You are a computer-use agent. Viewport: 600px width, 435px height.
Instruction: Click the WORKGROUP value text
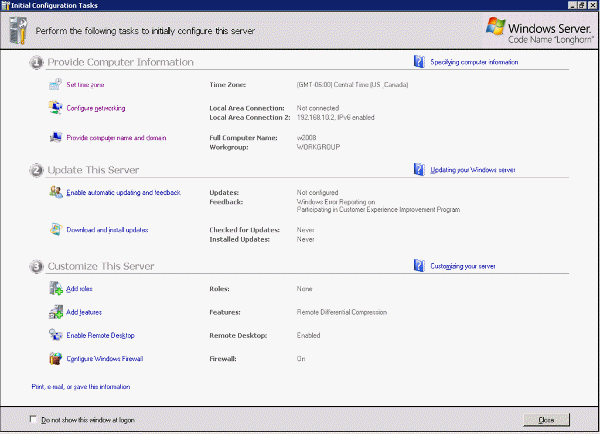[318, 147]
